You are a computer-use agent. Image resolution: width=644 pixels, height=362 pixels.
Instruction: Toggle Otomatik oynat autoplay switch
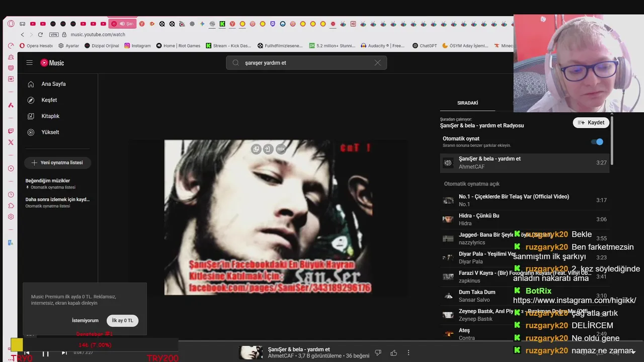pyautogui.click(x=597, y=142)
